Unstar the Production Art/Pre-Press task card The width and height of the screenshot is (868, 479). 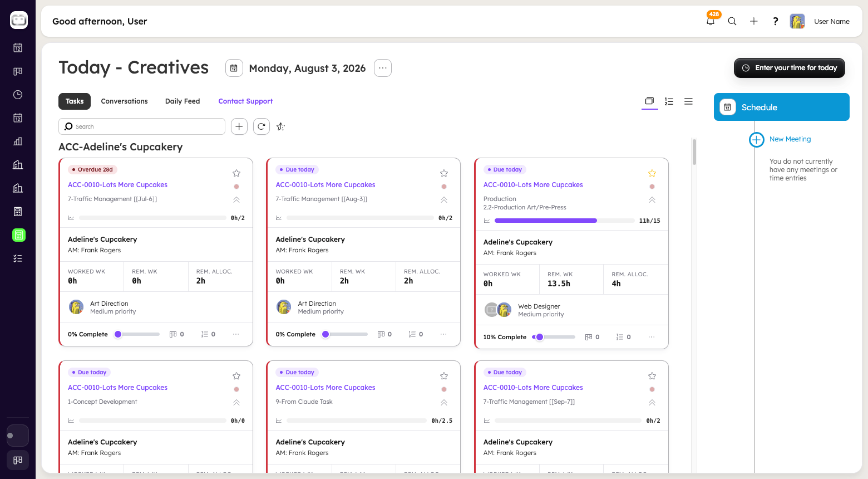(652, 173)
